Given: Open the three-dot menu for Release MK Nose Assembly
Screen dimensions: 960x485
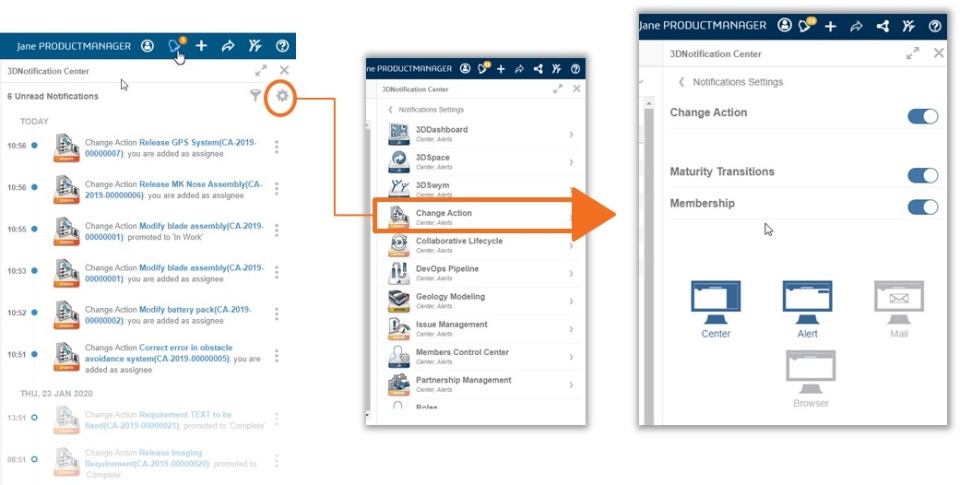Looking at the screenshot, I should pyautogui.click(x=276, y=188).
